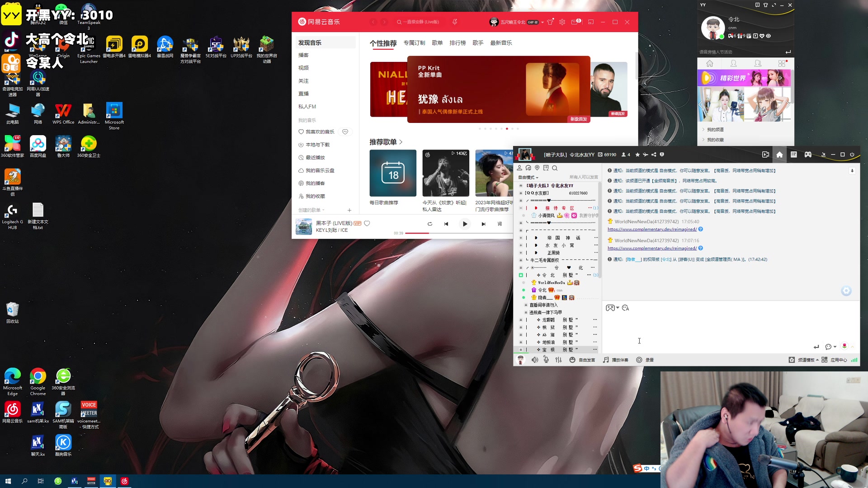Viewport: 868px width, 488px height.
Task: Open Windows Start menu
Action: pos(8,481)
